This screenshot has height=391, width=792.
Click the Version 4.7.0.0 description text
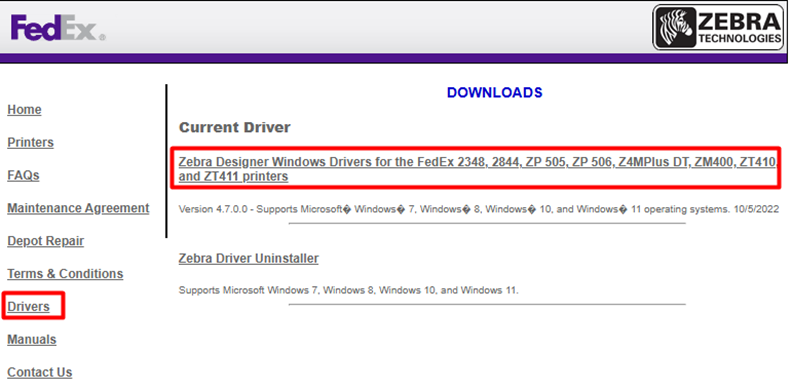coord(479,209)
